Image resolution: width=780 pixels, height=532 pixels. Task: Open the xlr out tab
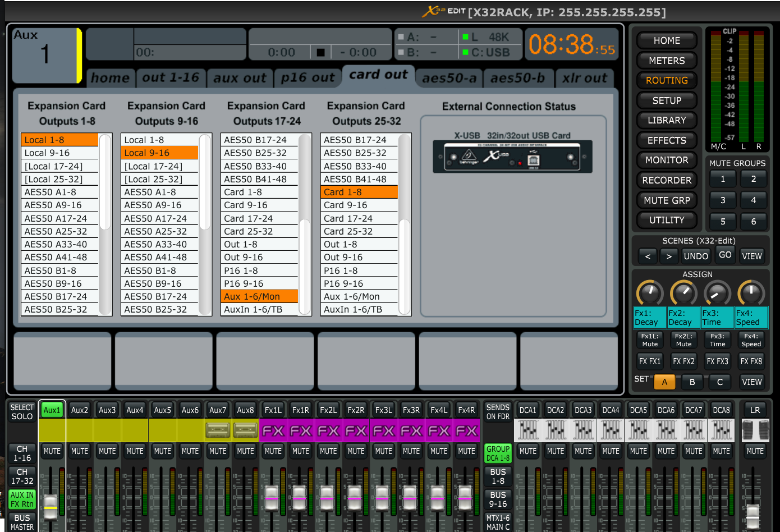point(585,78)
